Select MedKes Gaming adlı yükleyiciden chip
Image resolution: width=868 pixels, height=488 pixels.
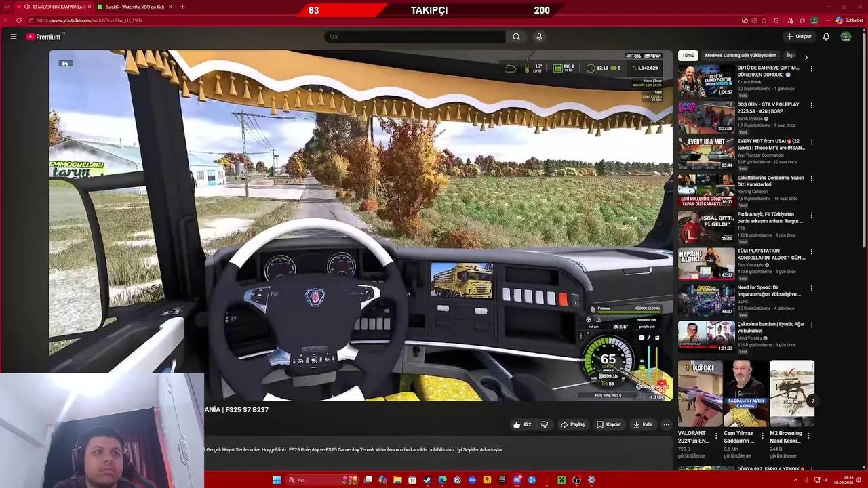coord(741,56)
